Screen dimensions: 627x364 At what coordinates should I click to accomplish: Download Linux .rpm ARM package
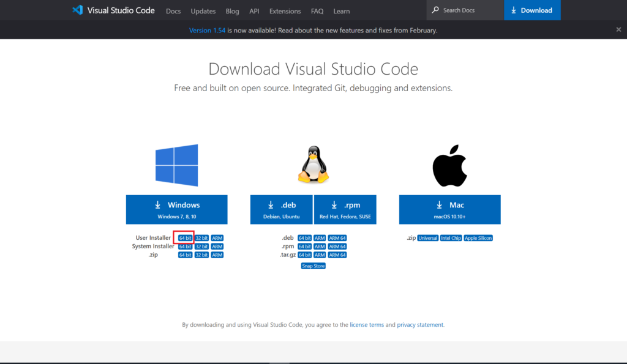click(x=320, y=247)
